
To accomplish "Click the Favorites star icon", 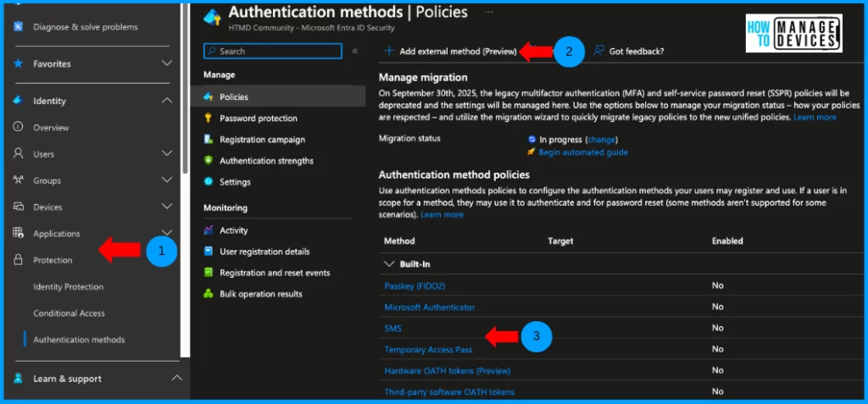I will pyautogui.click(x=18, y=64).
